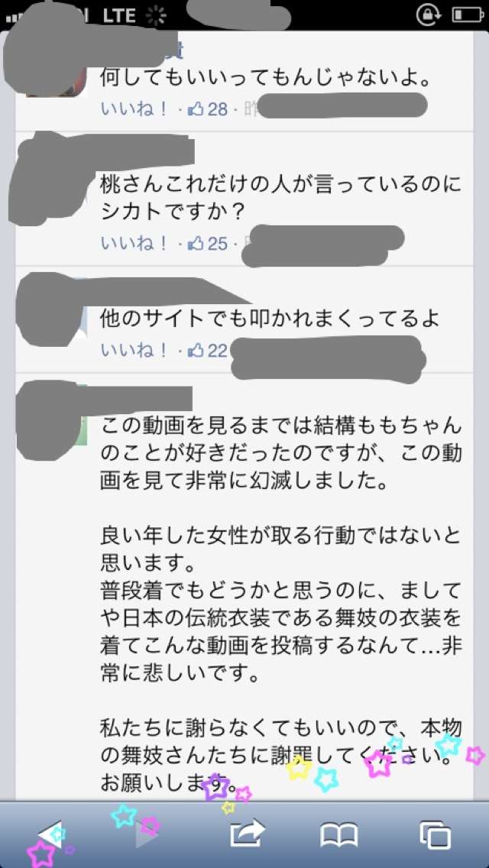
Task: Tap the Safari back arrow
Action: (x=50, y=835)
